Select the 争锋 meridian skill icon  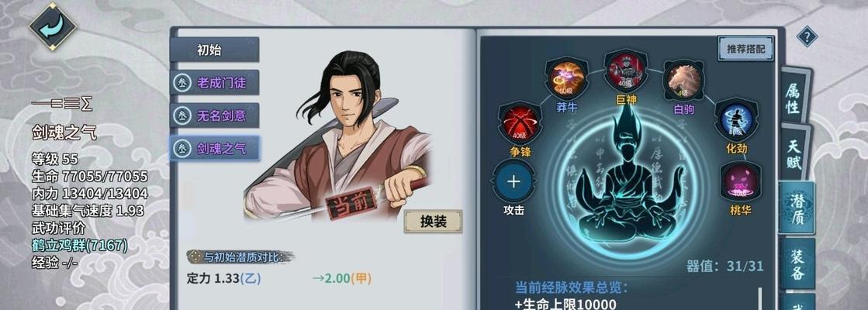519,123
